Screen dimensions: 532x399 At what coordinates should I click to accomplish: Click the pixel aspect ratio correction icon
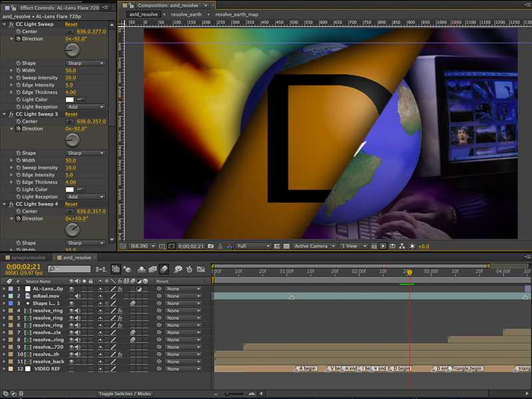click(x=374, y=246)
